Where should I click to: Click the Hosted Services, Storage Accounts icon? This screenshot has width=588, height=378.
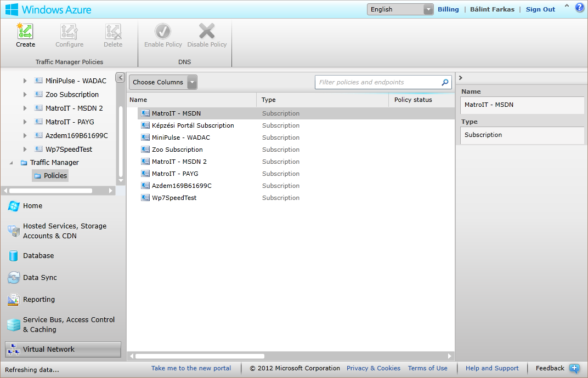coord(14,231)
